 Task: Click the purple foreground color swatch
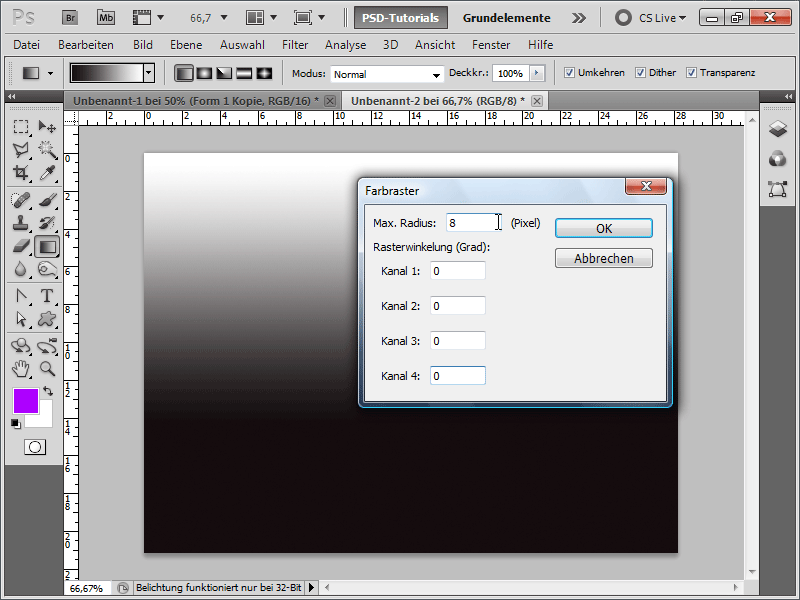tap(26, 401)
